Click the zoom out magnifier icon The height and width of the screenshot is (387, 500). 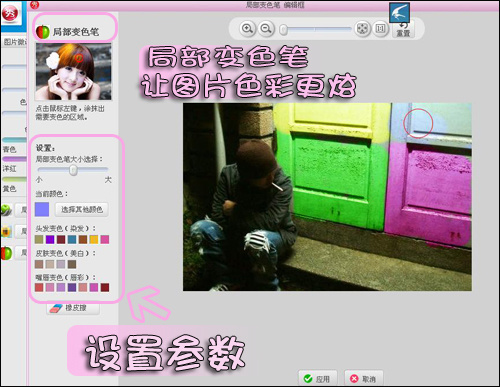tap(266, 29)
